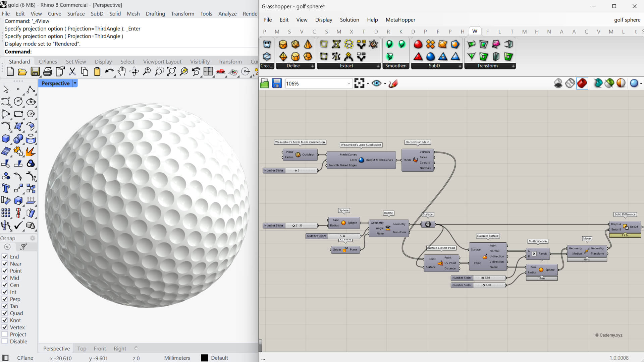Viewport: 644px width, 362px height.
Task: Uncheck the End osnap checkbox
Action: (x=5, y=256)
